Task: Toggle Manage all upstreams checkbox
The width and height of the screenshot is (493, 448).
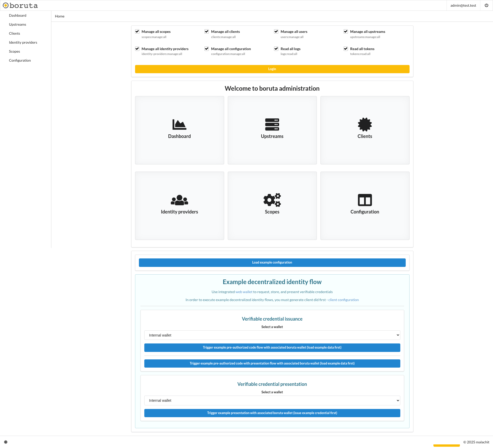Action: (346, 31)
